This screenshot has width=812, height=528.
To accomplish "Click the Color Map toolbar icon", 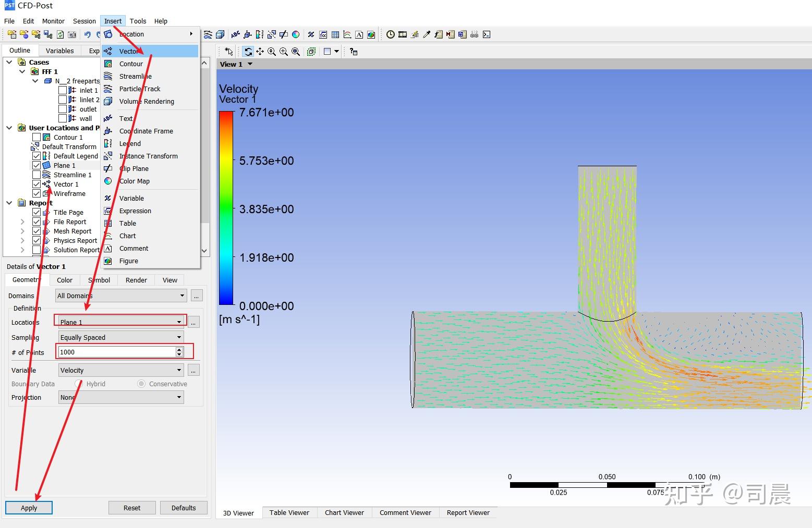I will coord(296,35).
